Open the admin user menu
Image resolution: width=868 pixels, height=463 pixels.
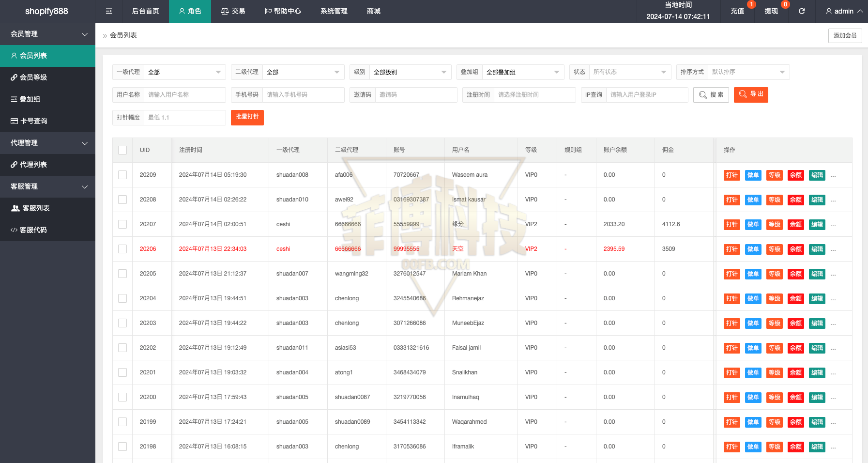(844, 11)
